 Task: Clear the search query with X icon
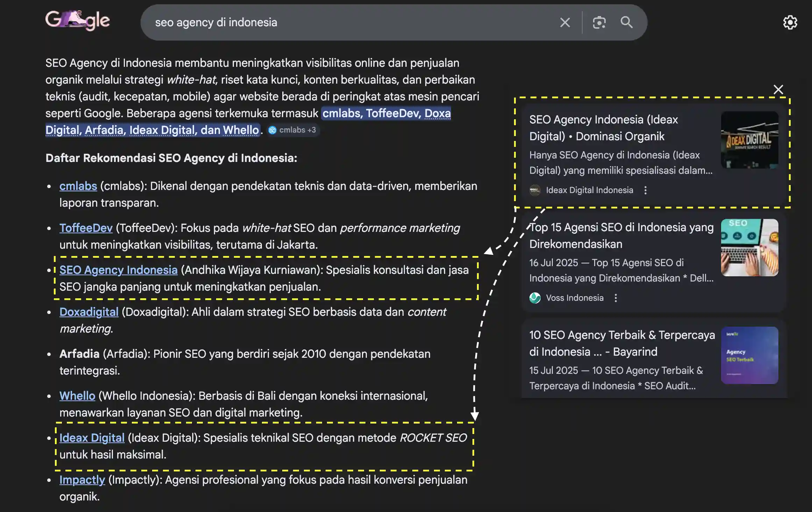coord(565,22)
